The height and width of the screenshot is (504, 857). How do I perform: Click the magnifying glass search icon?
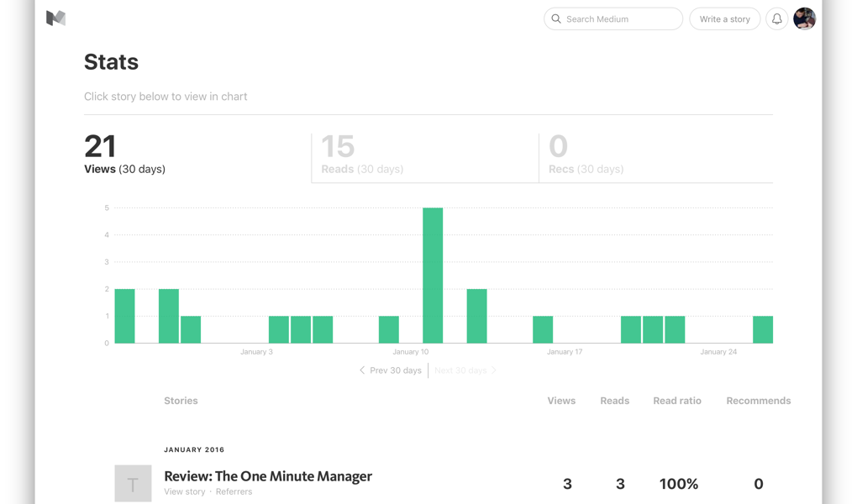click(x=556, y=18)
